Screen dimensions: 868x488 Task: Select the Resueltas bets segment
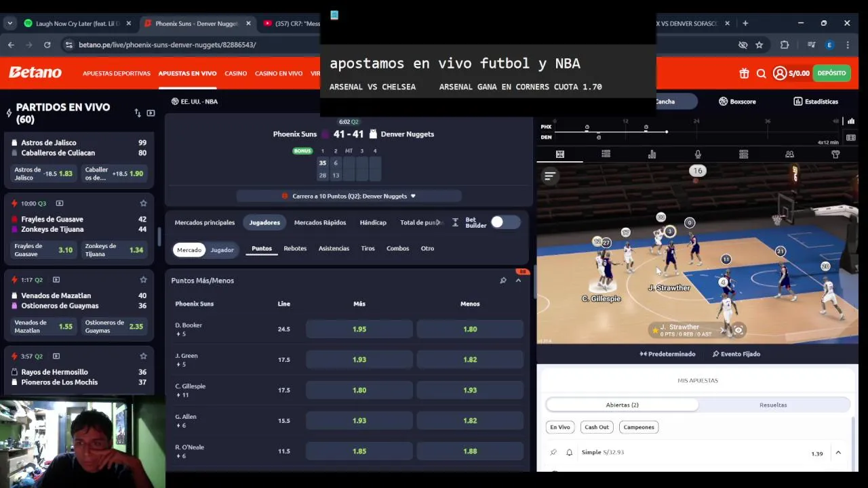[x=773, y=405]
